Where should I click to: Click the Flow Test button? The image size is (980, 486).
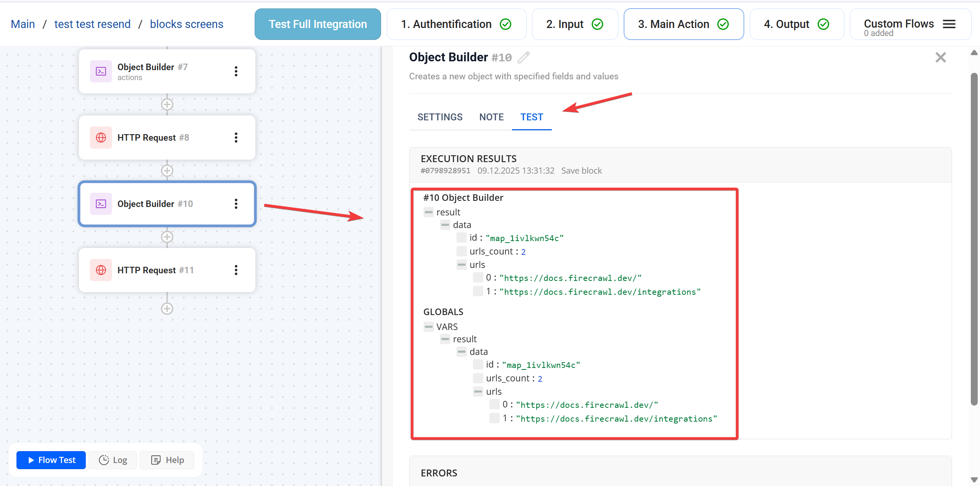tap(51, 460)
